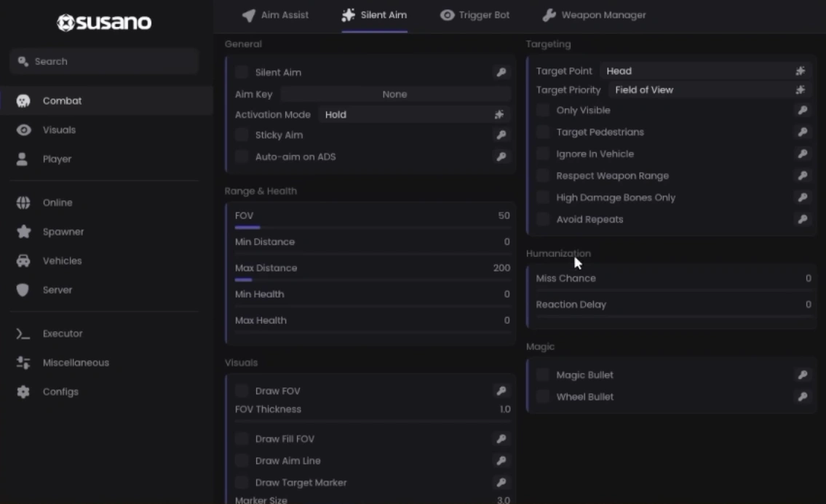Expand the Target Priority Field of View dropdown
Screen dimensions: 826x504
click(710, 90)
